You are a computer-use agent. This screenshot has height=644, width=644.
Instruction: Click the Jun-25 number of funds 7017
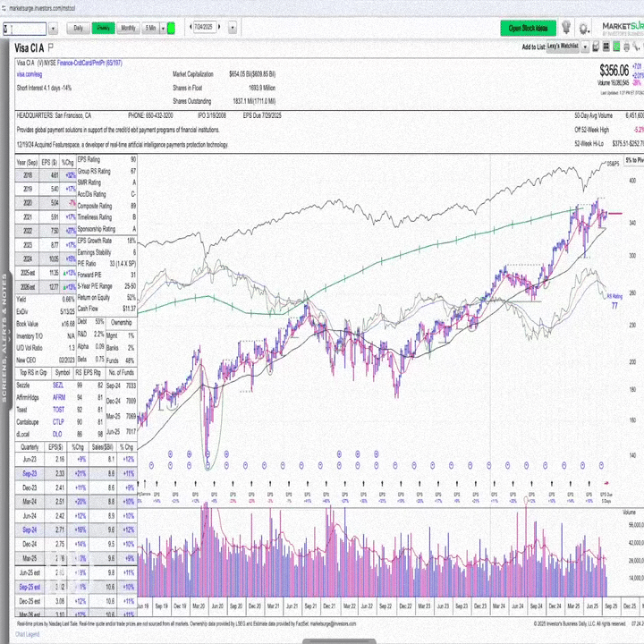coord(131,431)
